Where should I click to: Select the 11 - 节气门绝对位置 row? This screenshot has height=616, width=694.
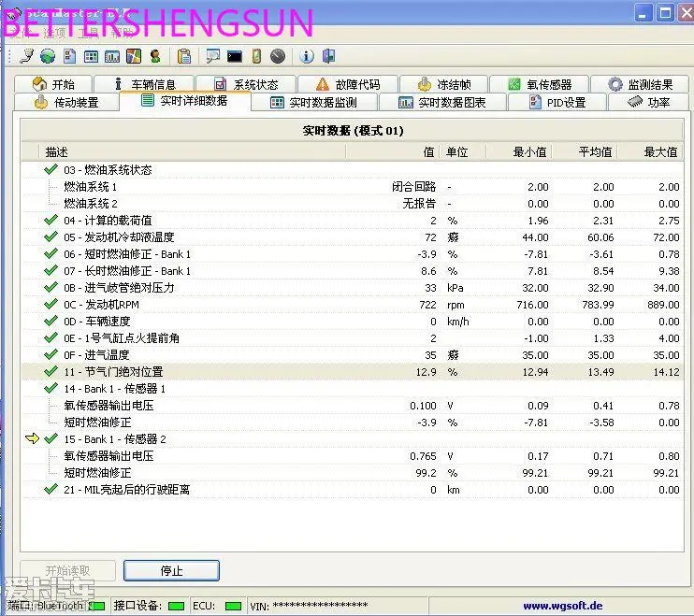[x=353, y=372]
